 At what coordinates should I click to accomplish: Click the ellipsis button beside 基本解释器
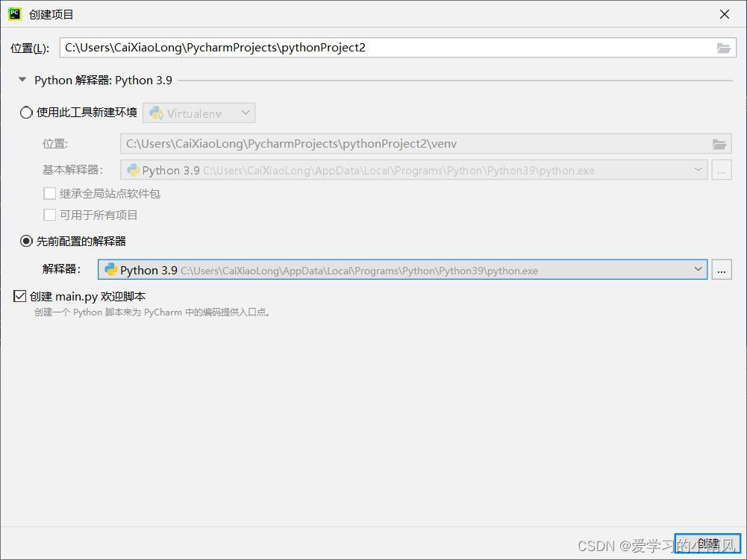(722, 170)
